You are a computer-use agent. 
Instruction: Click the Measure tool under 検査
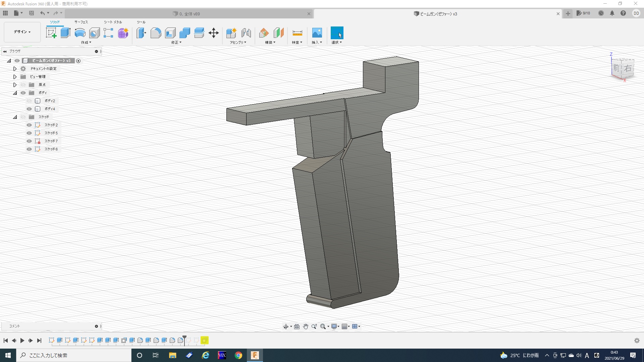click(297, 33)
